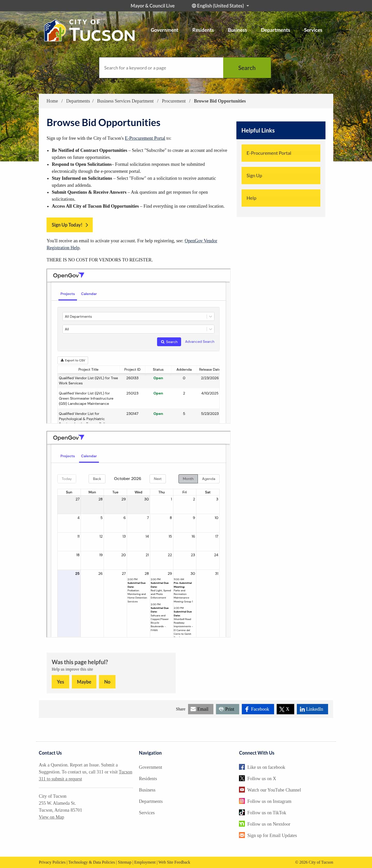Image resolution: width=372 pixels, height=868 pixels.
Task: Open the Government menu in header
Action: 165,30
